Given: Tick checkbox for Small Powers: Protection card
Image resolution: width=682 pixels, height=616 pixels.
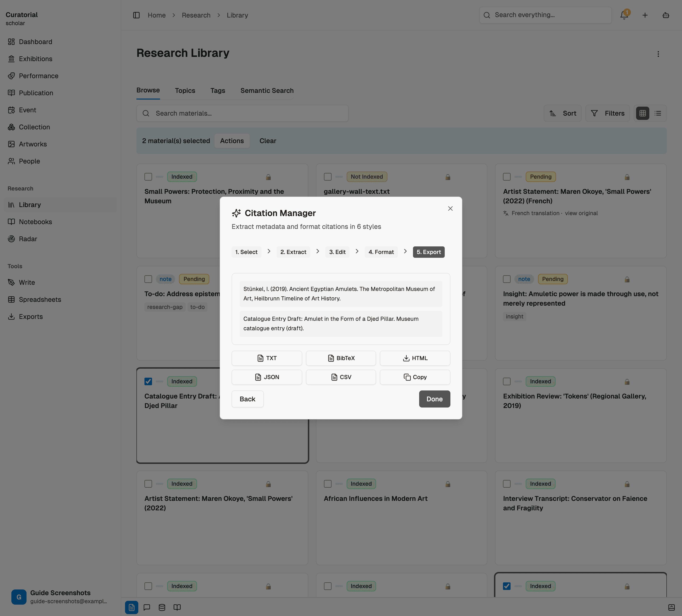Looking at the screenshot, I should pos(148,177).
